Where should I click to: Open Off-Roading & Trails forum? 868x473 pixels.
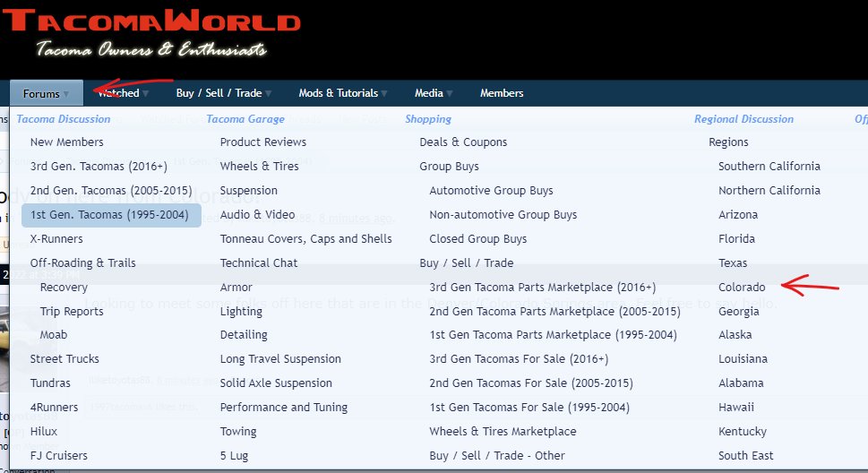[x=83, y=263]
